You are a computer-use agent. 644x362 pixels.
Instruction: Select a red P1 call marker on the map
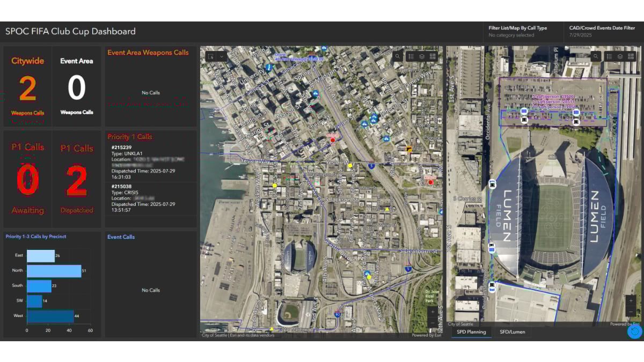pos(333,139)
